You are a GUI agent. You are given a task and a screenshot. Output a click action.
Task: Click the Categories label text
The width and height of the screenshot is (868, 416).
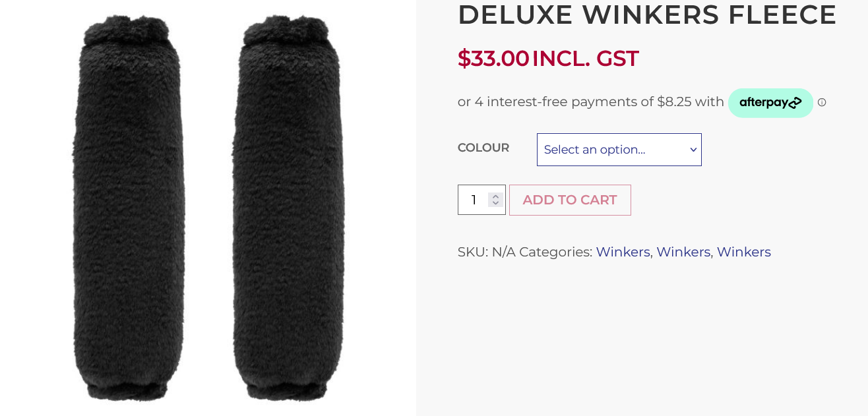tap(555, 252)
